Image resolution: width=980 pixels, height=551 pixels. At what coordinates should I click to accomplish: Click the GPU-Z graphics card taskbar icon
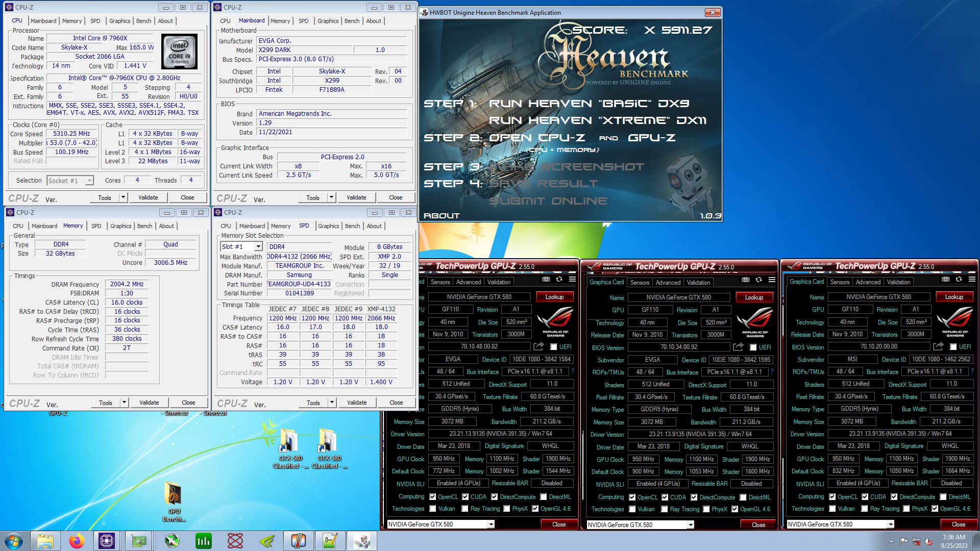[x=139, y=541]
